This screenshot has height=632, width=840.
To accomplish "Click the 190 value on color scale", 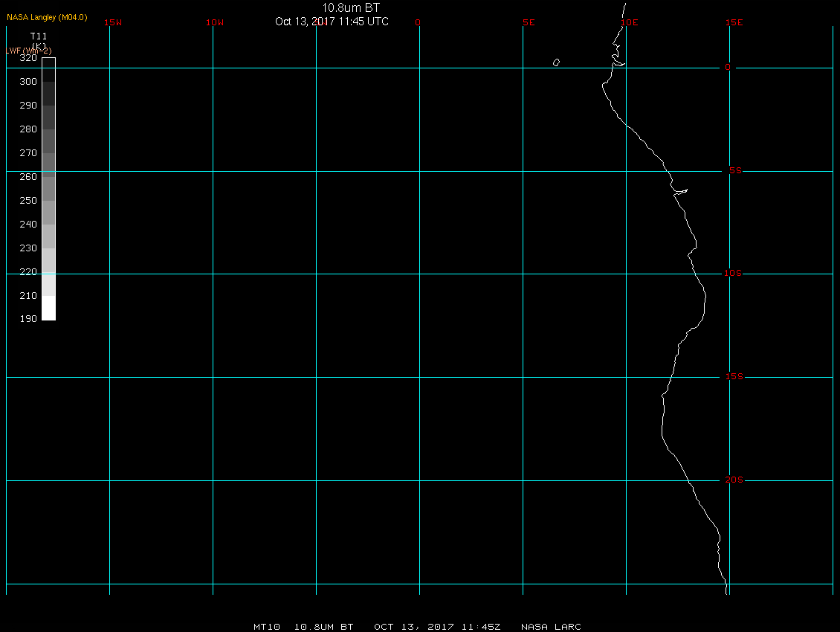I will [28, 318].
